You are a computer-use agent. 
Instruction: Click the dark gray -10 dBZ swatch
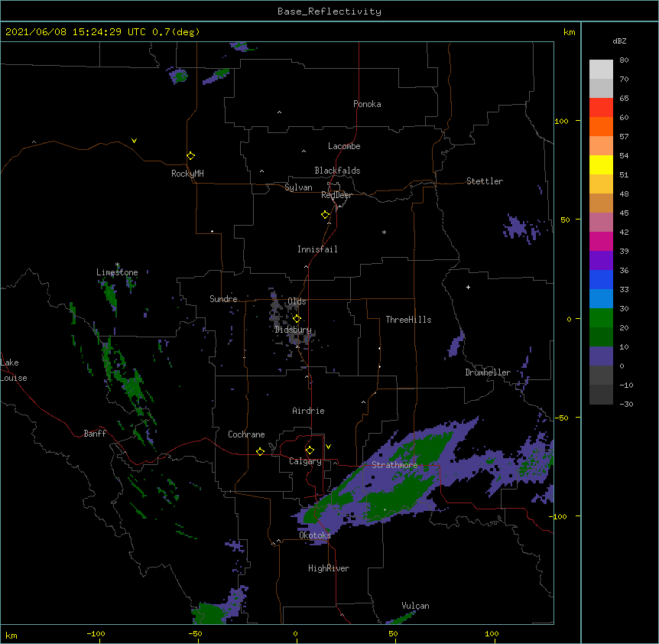(601, 395)
